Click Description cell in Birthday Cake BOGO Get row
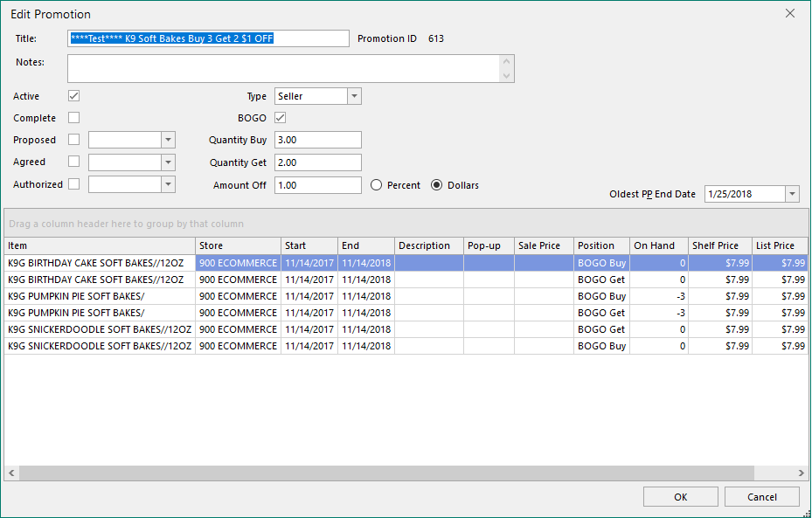 [x=429, y=280]
